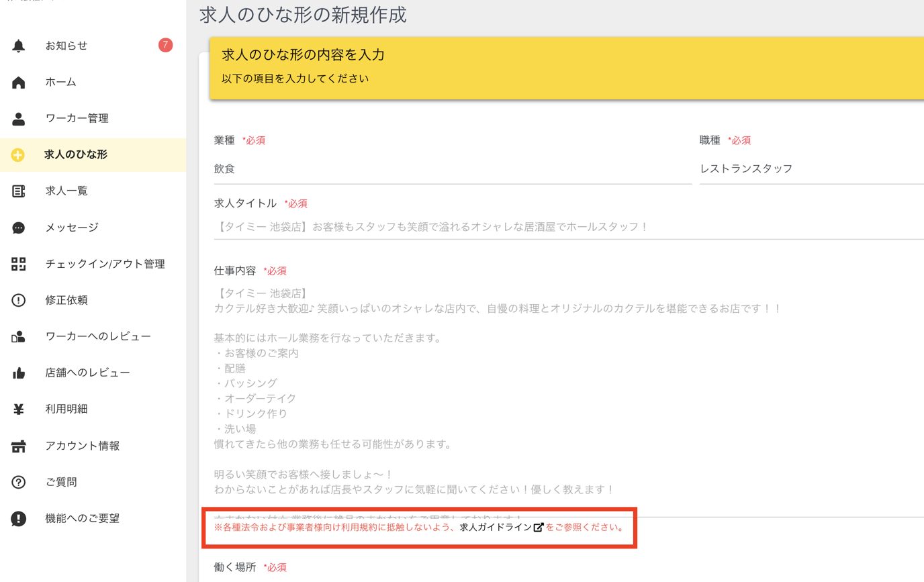Click the 求人タイトル input field
Screen dimensions: 924x582
[569, 227]
